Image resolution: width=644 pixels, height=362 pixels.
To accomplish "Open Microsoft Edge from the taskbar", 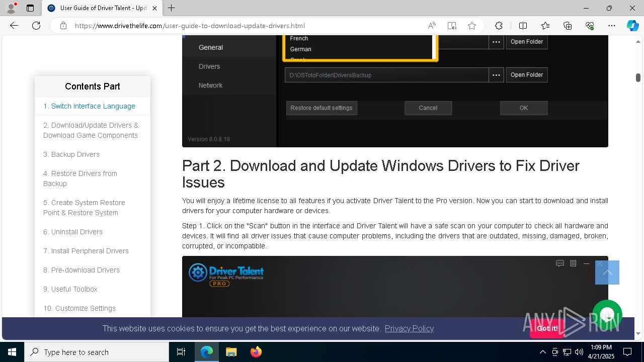I will click(207, 352).
